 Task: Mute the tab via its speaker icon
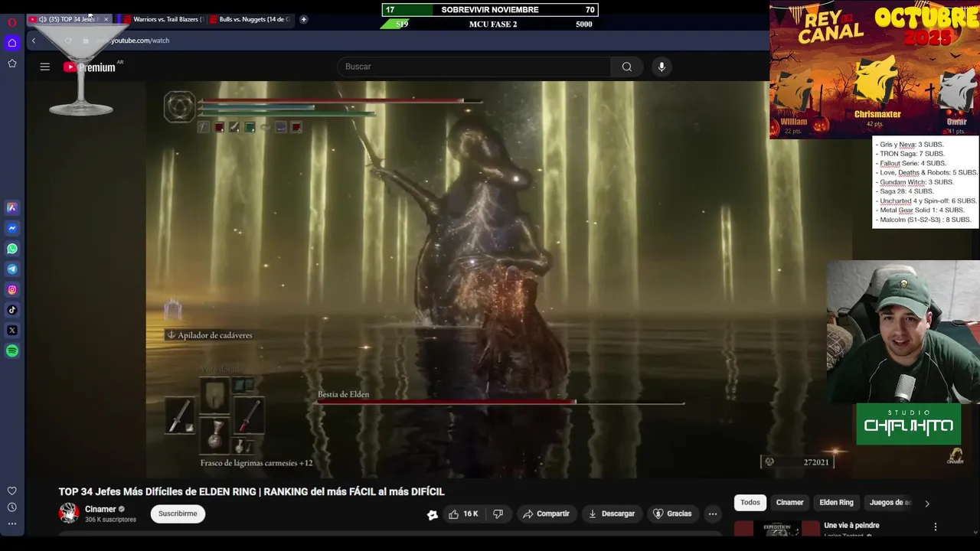(43, 19)
